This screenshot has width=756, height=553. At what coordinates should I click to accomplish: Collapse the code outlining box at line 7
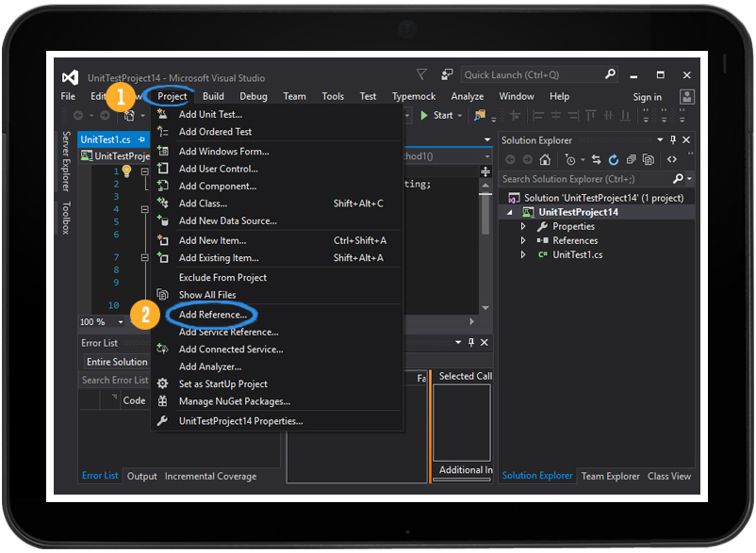[x=144, y=258]
